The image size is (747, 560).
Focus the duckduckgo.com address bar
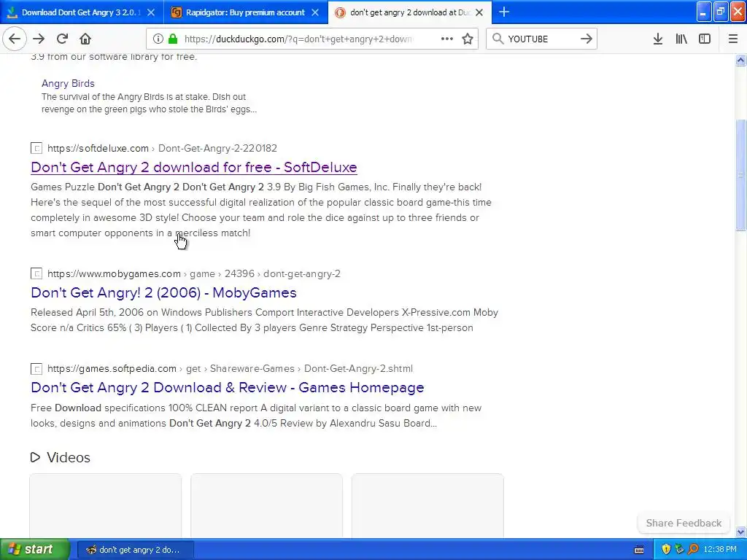point(300,39)
